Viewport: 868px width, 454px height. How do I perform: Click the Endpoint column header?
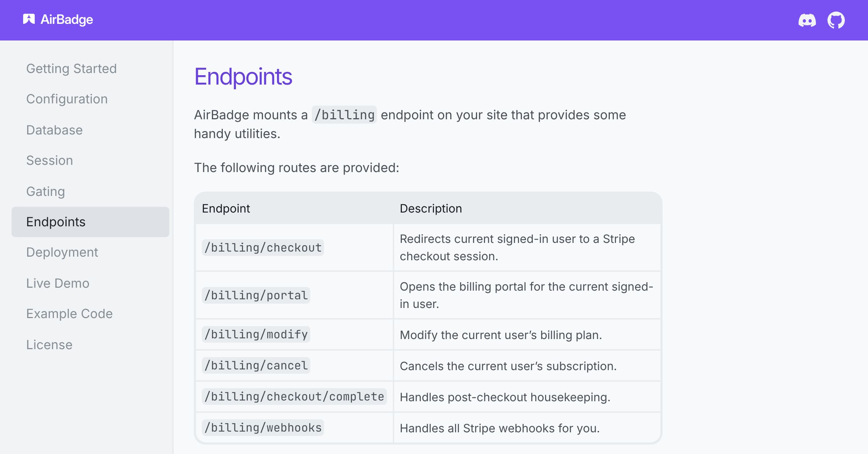tap(226, 208)
